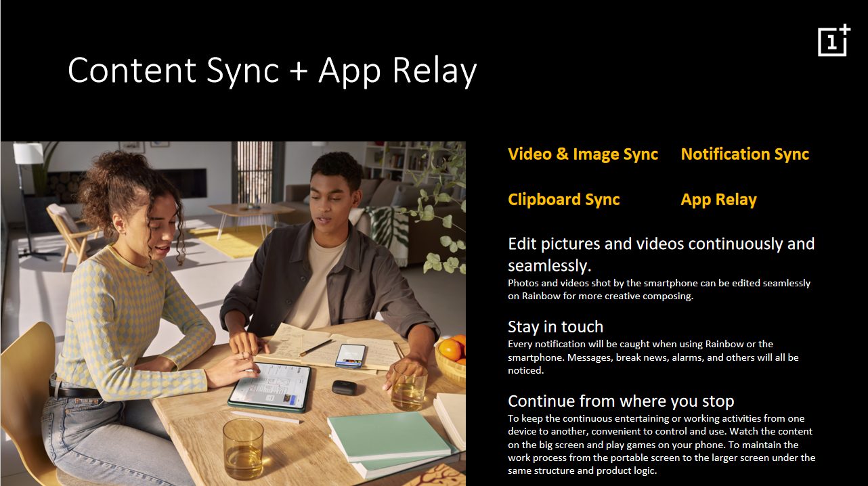Select the 'Stay in touch' heading
This screenshot has height=486, width=868.
tap(555, 327)
